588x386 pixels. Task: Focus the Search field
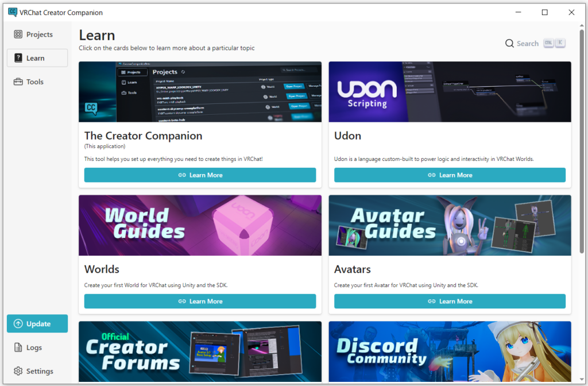coord(535,44)
